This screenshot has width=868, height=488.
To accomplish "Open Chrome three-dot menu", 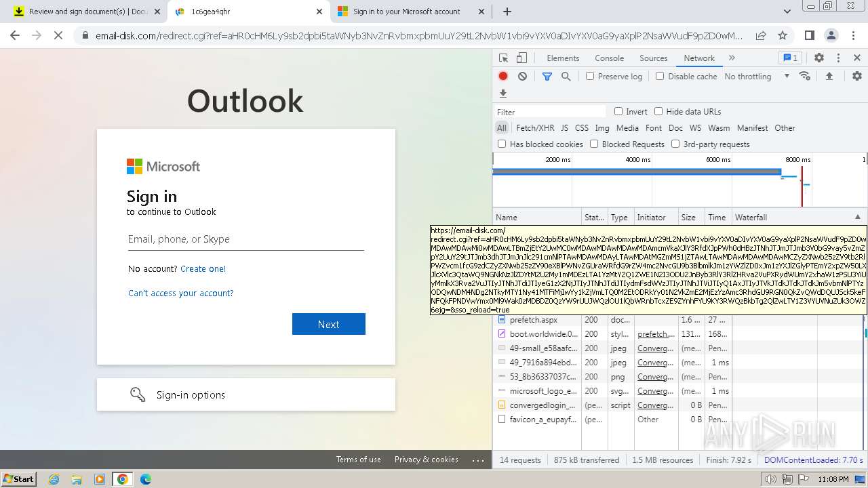I will pyautogui.click(x=852, y=36).
